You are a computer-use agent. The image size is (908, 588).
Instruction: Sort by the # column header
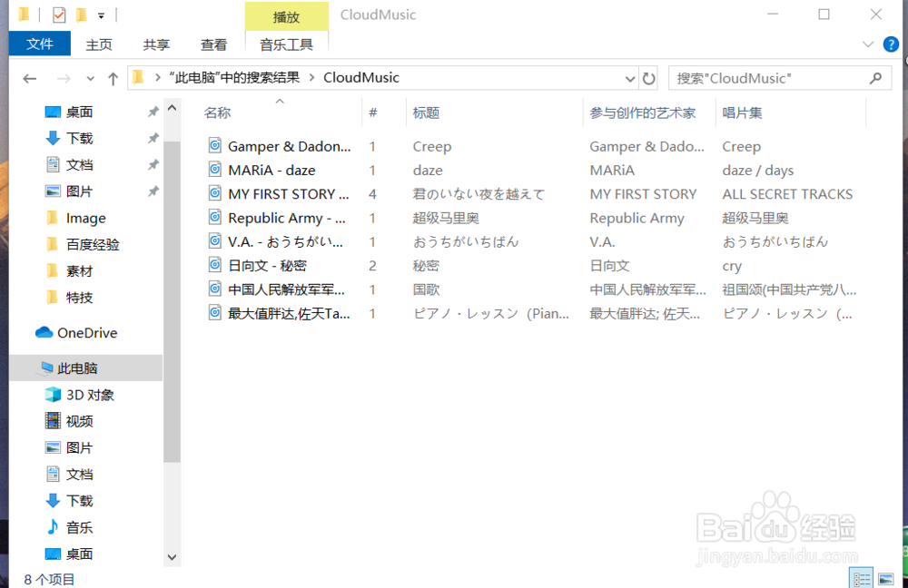pyautogui.click(x=373, y=113)
